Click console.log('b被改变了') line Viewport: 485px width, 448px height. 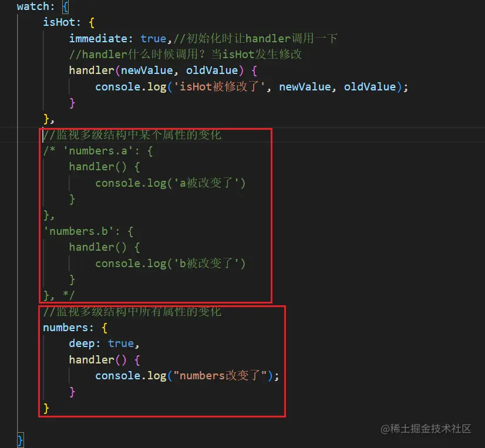click(x=170, y=263)
